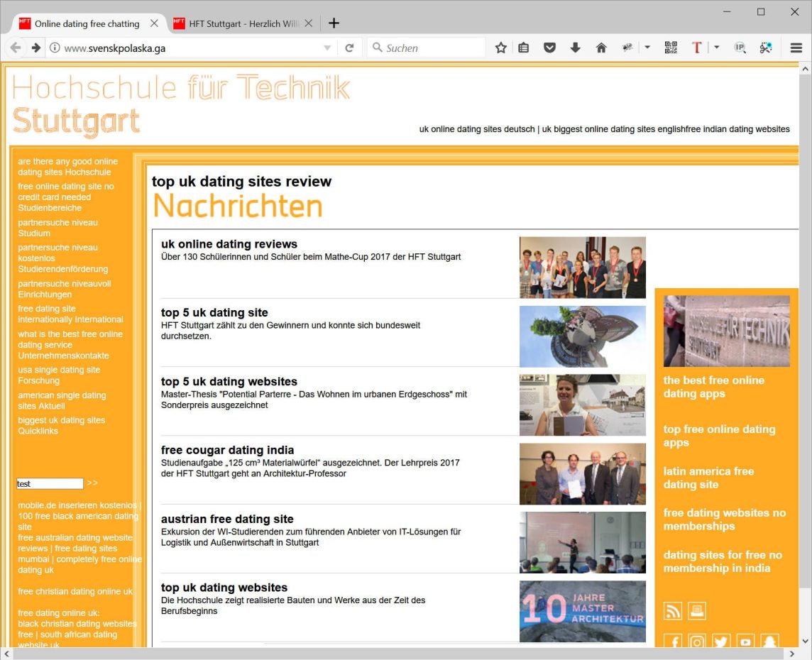Submit sidebar search with >> button
This screenshot has width=812, height=660.
tap(92, 483)
